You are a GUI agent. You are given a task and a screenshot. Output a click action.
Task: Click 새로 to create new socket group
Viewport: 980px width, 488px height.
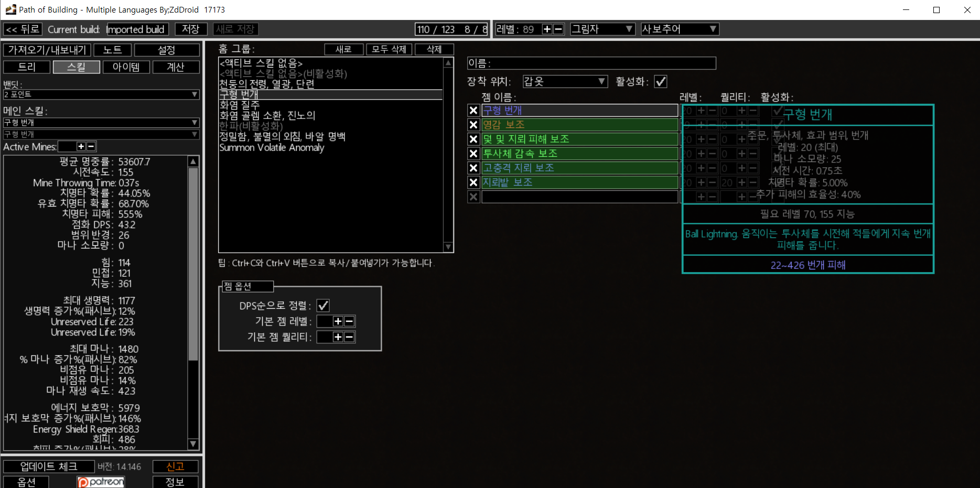343,49
